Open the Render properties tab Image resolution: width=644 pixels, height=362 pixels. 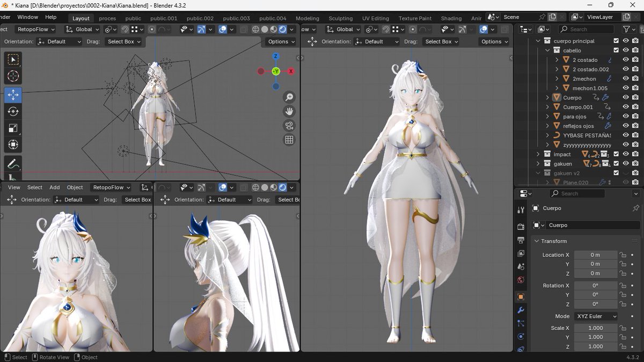[x=520, y=227]
